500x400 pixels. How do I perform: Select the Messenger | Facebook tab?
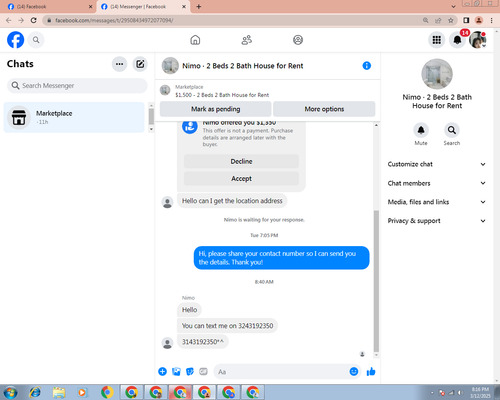[x=143, y=7]
